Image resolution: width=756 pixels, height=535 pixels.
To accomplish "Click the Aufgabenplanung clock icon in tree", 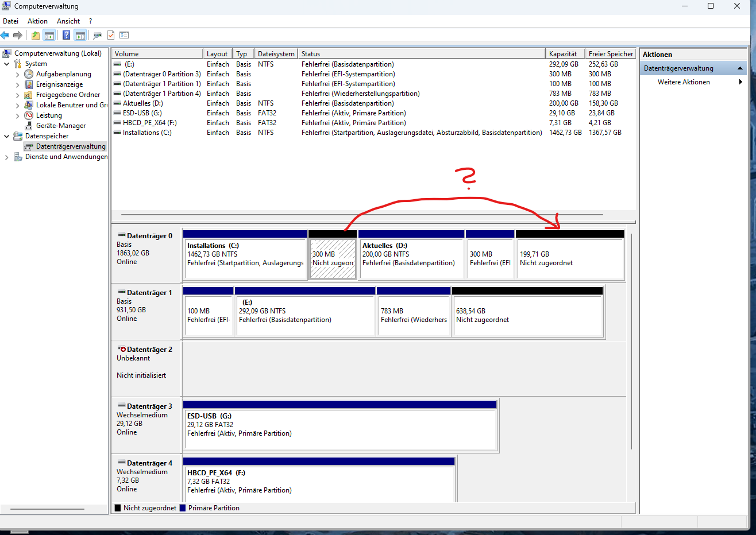I will [29, 74].
